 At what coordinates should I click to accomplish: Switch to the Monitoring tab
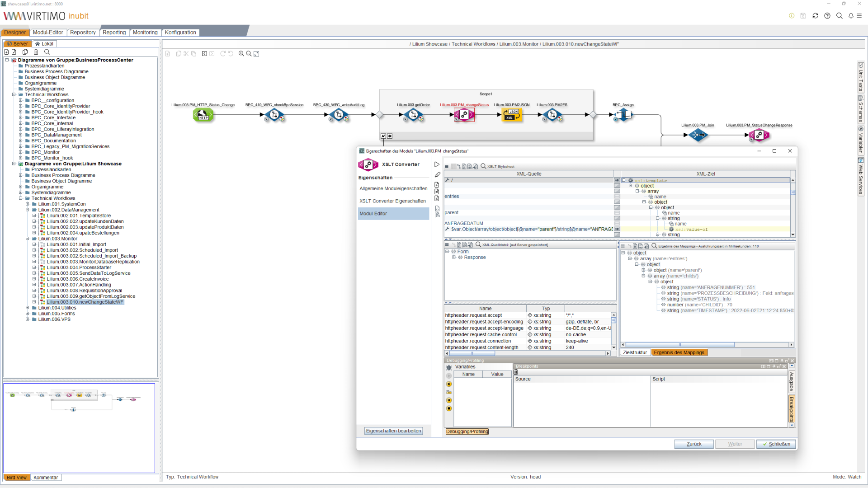click(x=145, y=33)
